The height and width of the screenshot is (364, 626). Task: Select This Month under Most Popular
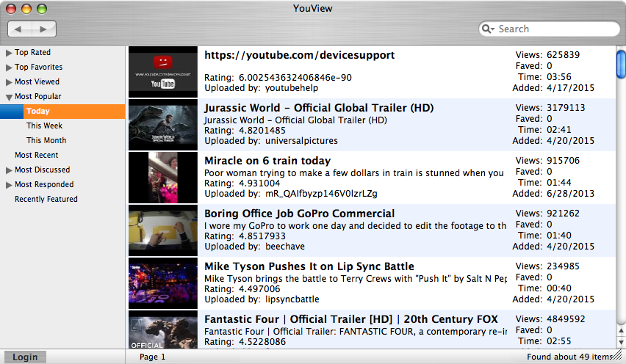coord(46,140)
